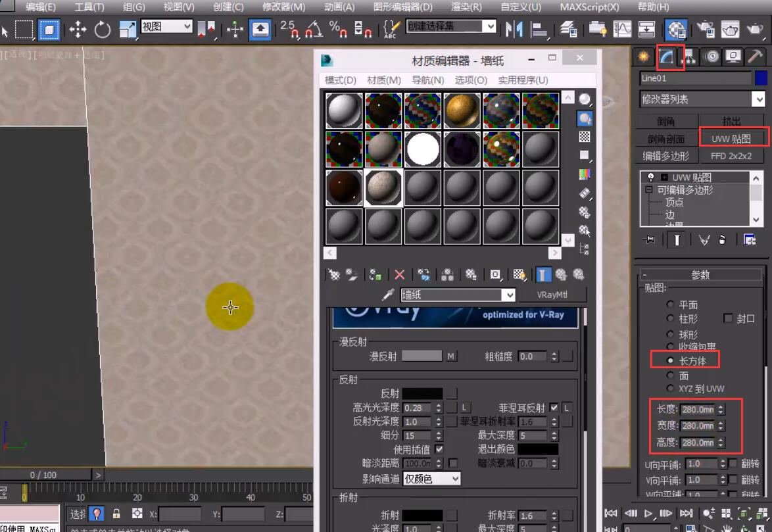This screenshot has height=532, width=772.
Task: Click the red X reset material icon
Action: [x=399, y=275]
